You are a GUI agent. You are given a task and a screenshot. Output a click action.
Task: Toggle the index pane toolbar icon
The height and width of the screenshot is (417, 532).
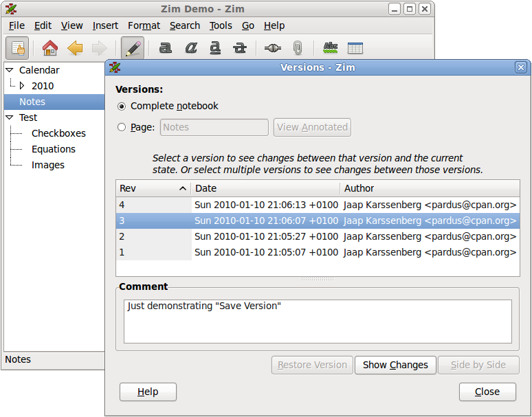pos(18,48)
